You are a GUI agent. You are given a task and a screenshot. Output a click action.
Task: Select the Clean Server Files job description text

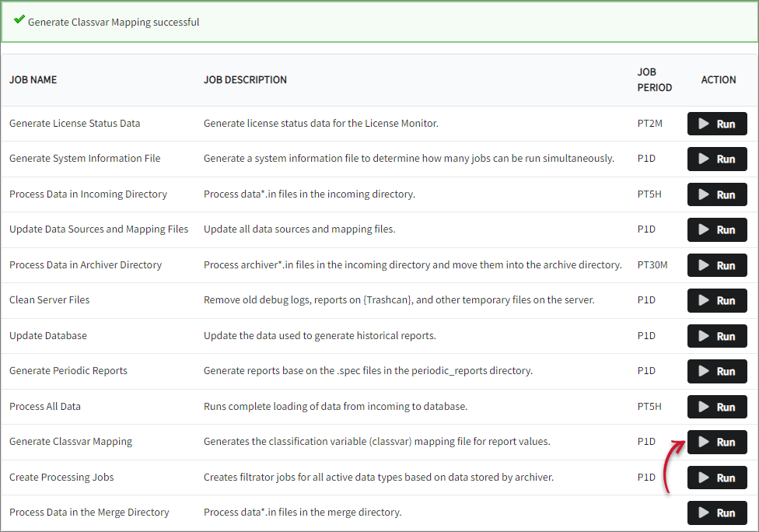pyautogui.click(x=399, y=300)
